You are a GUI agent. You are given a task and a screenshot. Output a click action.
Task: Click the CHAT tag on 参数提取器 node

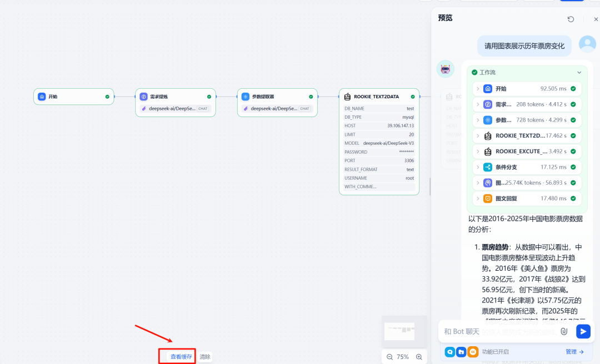point(304,109)
